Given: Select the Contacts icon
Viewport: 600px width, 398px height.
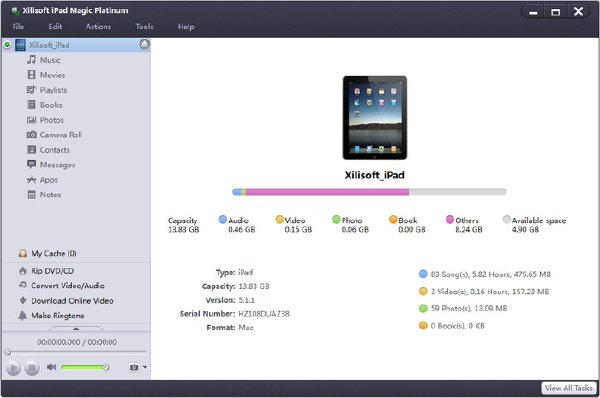Looking at the screenshot, I should tap(32, 150).
